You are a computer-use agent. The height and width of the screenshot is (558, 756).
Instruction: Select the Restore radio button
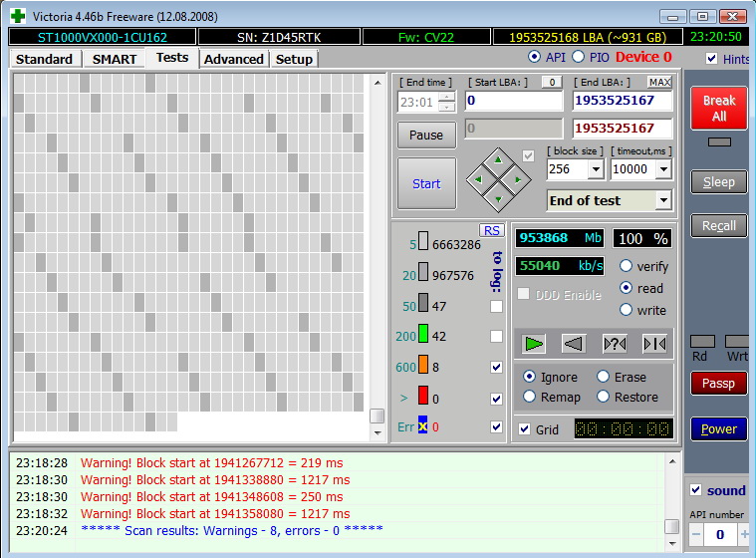[603, 397]
